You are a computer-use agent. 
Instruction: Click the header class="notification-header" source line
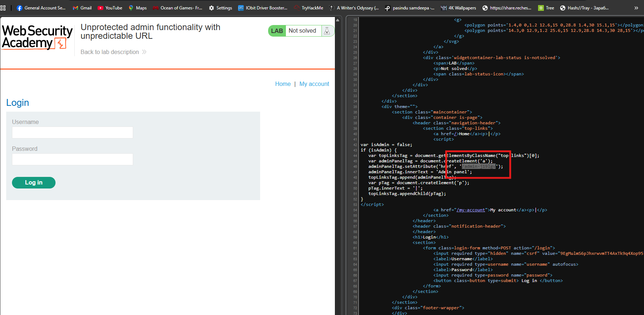[459, 226]
